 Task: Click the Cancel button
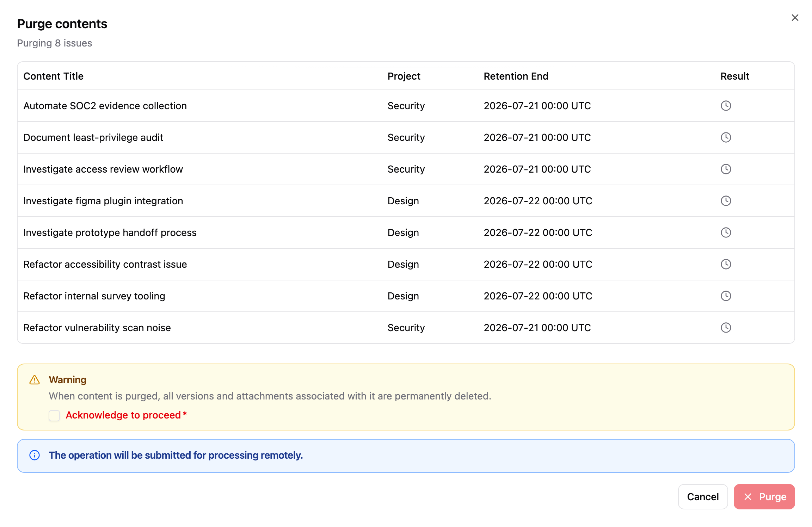pos(703,497)
